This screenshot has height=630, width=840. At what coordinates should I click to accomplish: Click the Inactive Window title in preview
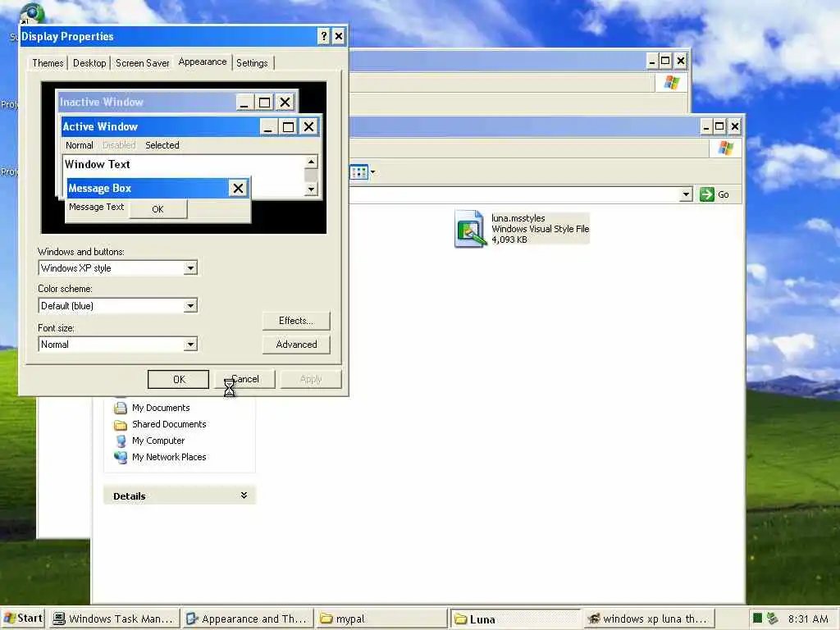(x=101, y=103)
